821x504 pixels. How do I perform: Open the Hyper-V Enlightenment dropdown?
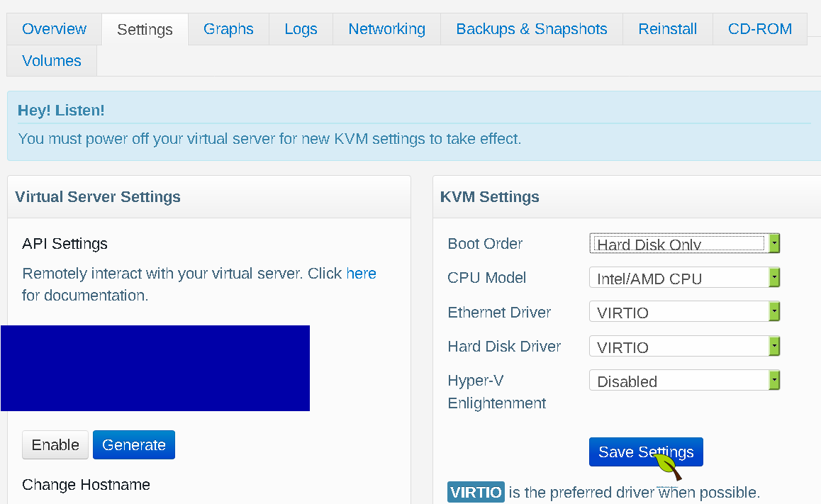(677, 380)
